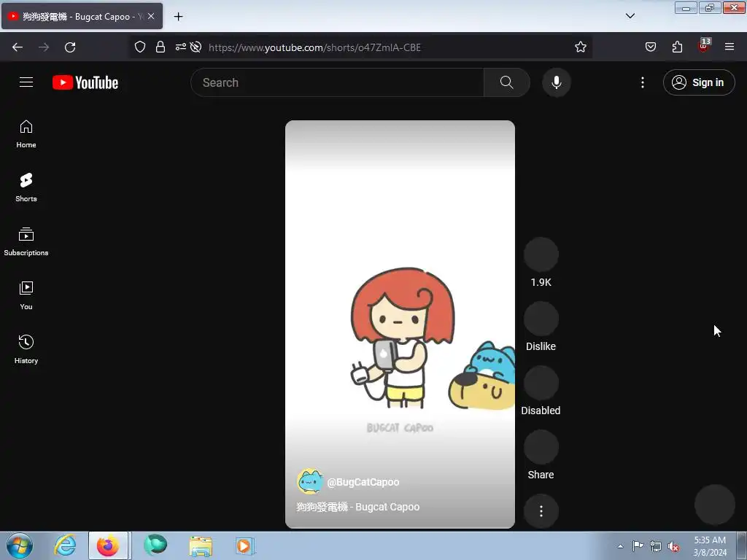The width and height of the screenshot is (747, 560).
Task: Click the autoplay blocked icon in address bar
Action: click(196, 47)
